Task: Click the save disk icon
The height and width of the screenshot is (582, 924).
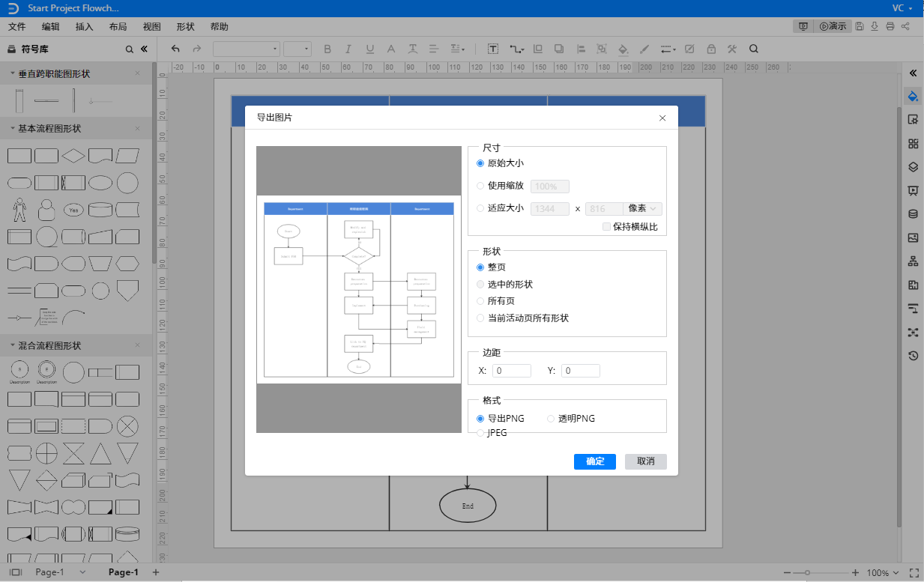Action: tap(860, 26)
